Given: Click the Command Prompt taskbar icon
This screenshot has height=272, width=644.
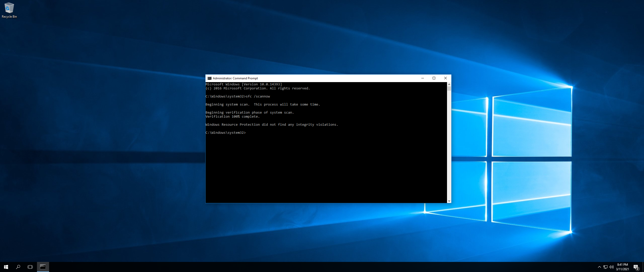Looking at the screenshot, I should [x=43, y=267].
